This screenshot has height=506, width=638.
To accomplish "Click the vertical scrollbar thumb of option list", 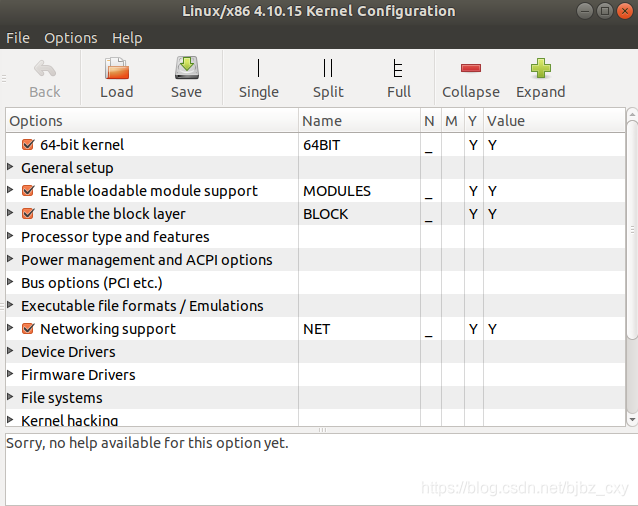I will [632, 230].
